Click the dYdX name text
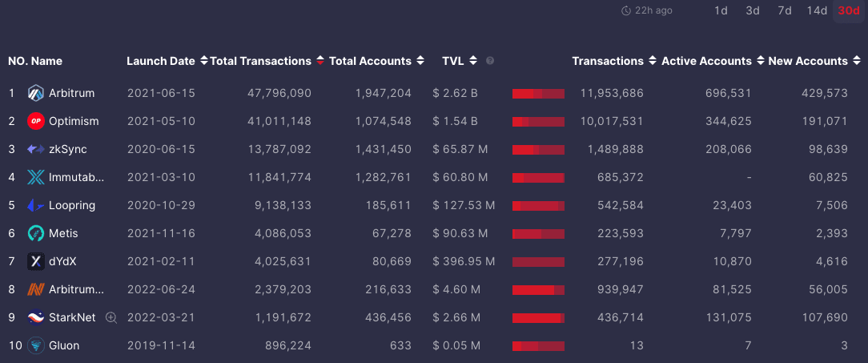Image resolution: width=868 pixels, height=363 pixels. point(62,261)
